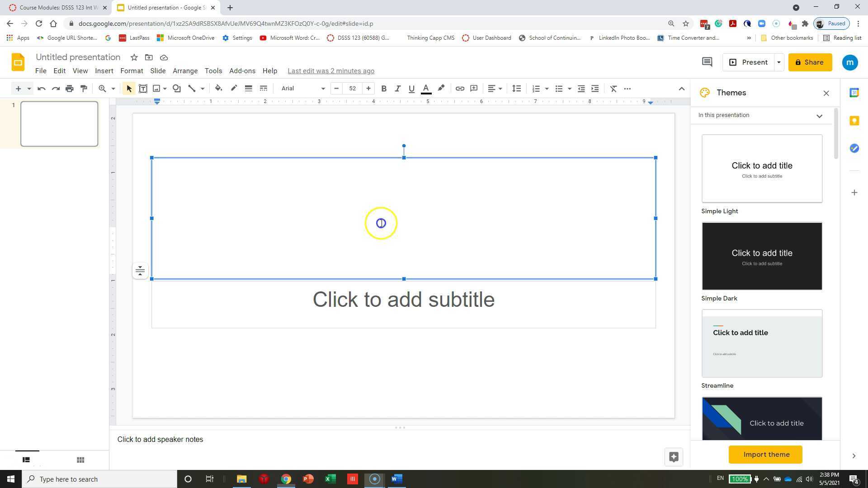Choose the line drawing tool
This screenshot has height=488, width=868.
191,88
